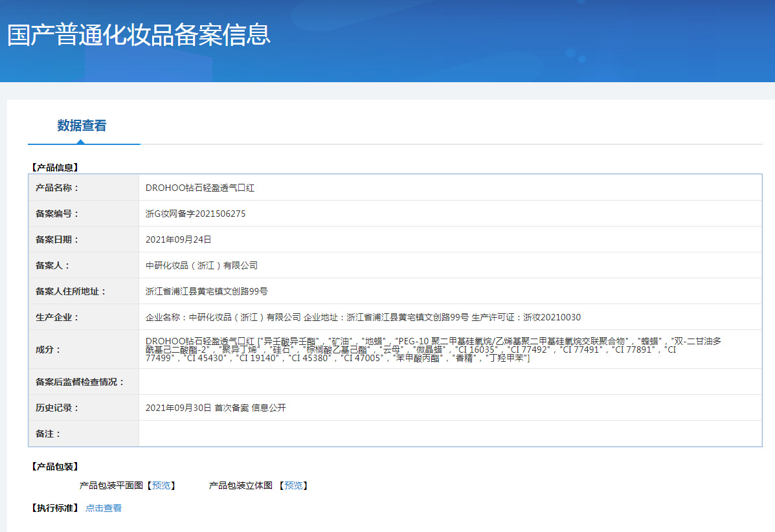The width and height of the screenshot is (775, 532).
Task: Click the 历史记录 label
Action: click(x=57, y=408)
